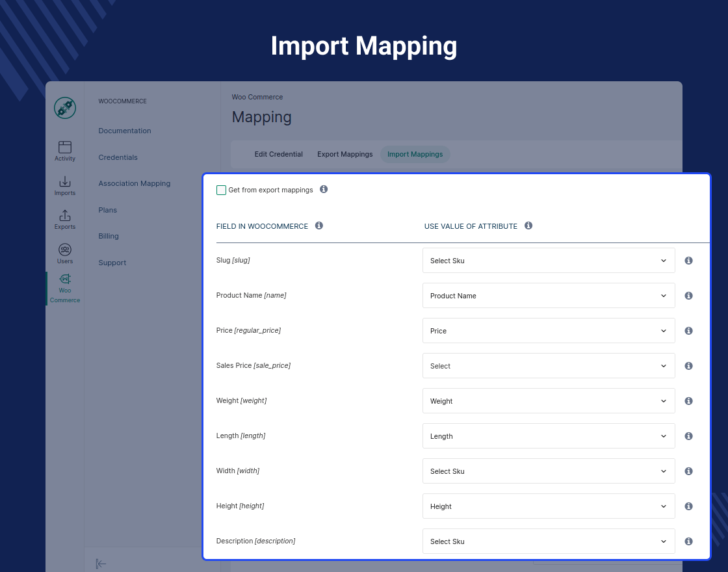The image size is (728, 572).
Task: Click the Weight [weight] field label
Action: point(241,400)
